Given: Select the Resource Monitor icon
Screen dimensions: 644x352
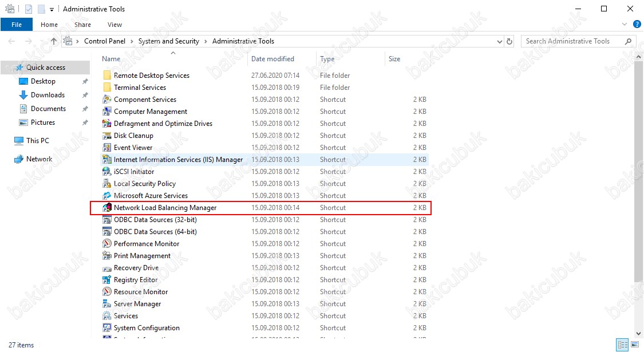Looking at the screenshot, I should [x=107, y=292].
